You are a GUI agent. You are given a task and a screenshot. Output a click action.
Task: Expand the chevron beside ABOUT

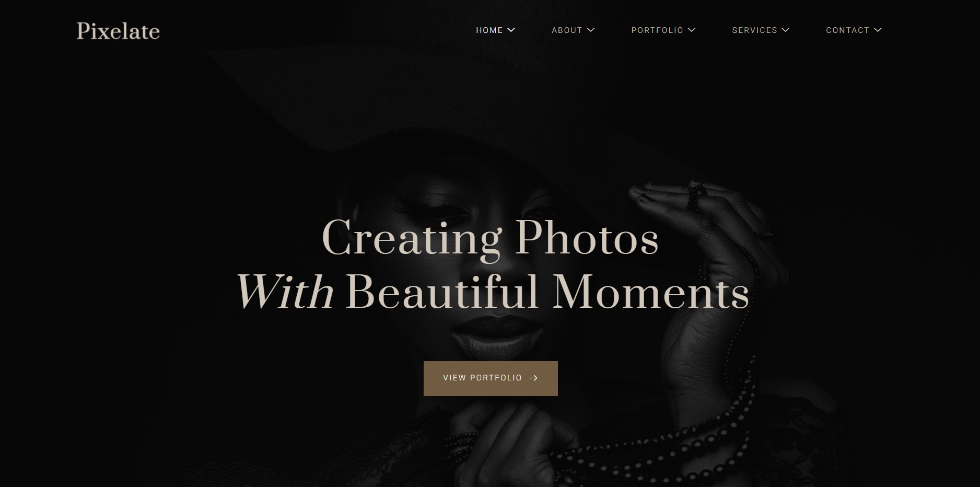click(x=591, y=30)
